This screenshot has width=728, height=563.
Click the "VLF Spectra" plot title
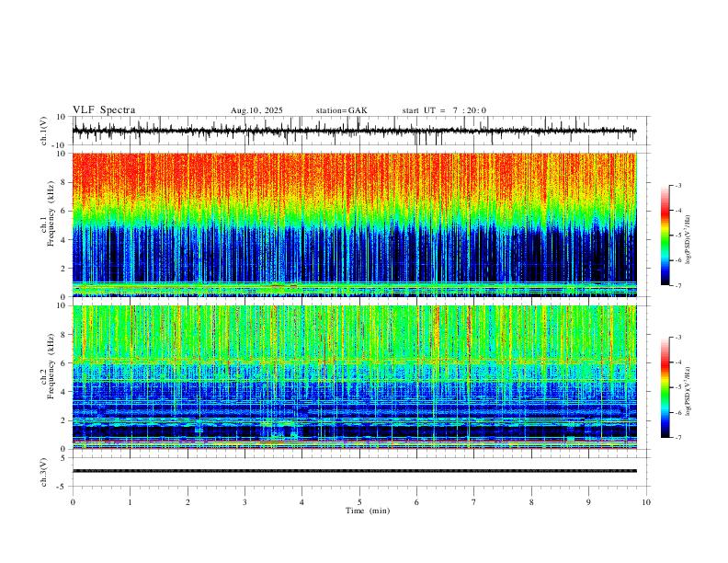coord(104,110)
